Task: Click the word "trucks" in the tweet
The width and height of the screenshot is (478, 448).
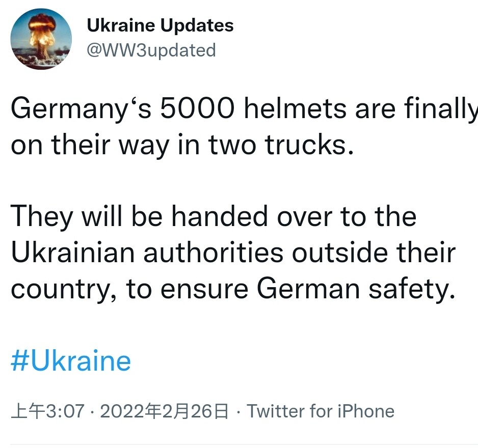Action: (308, 145)
